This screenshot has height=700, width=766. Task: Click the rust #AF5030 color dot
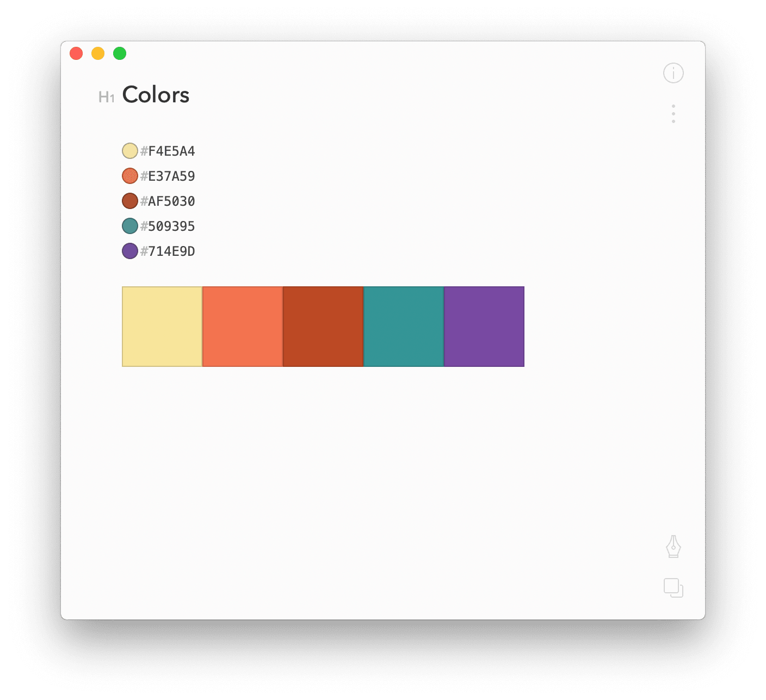tap(129, 201)
